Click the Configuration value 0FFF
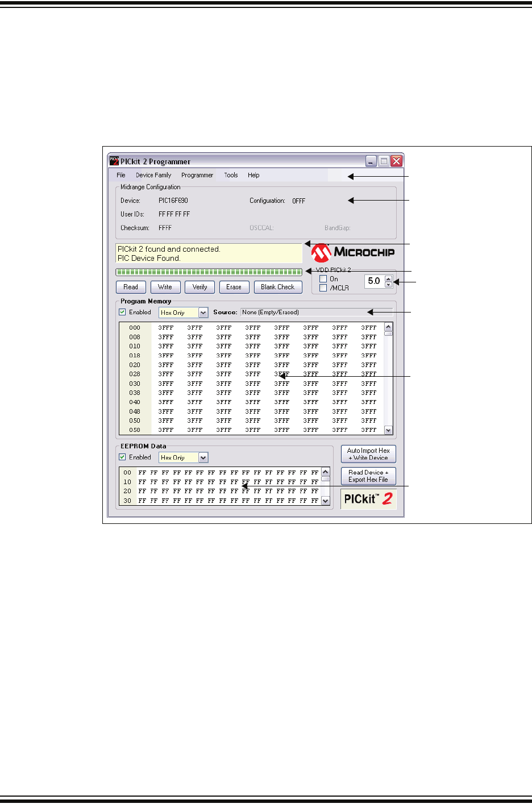The width and height of the screenshot is (532, 812). (x=299, y=201)
